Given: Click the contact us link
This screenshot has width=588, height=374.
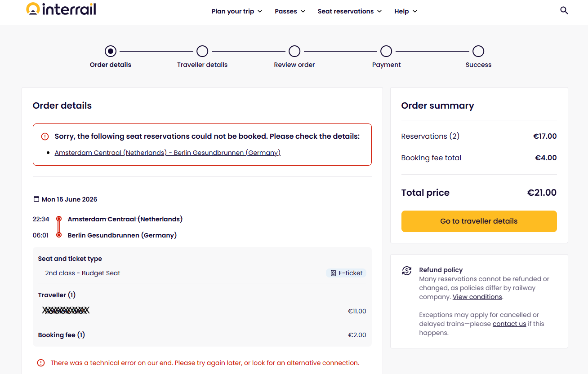Looking at the screenshot, I should coord(509,324).
